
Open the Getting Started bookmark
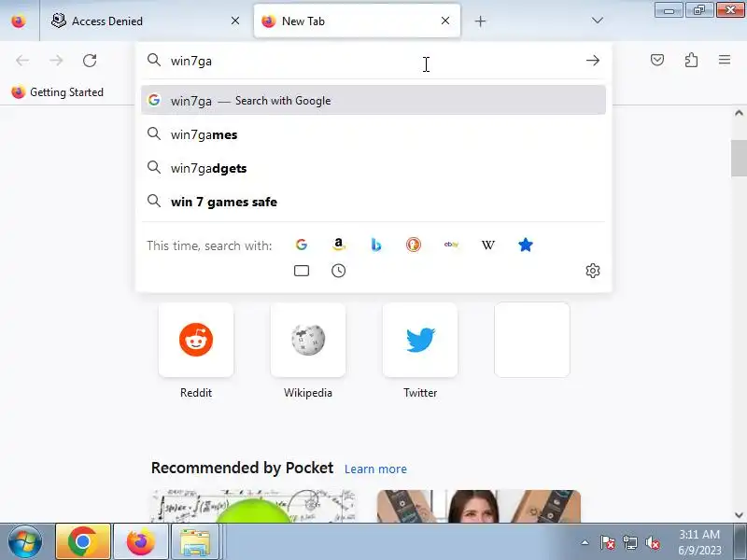pos(58,91)
